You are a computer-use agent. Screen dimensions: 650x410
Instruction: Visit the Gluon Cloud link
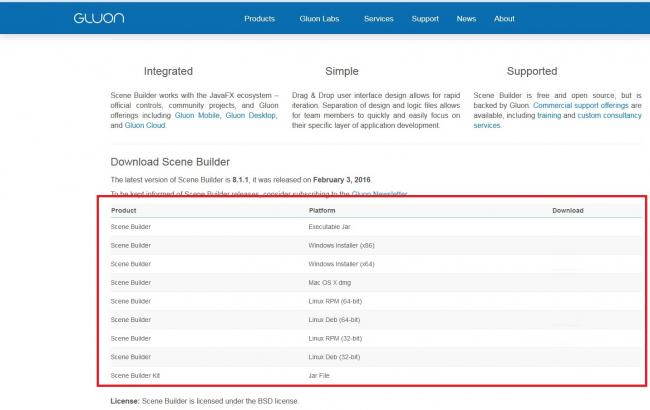[145, 125]
